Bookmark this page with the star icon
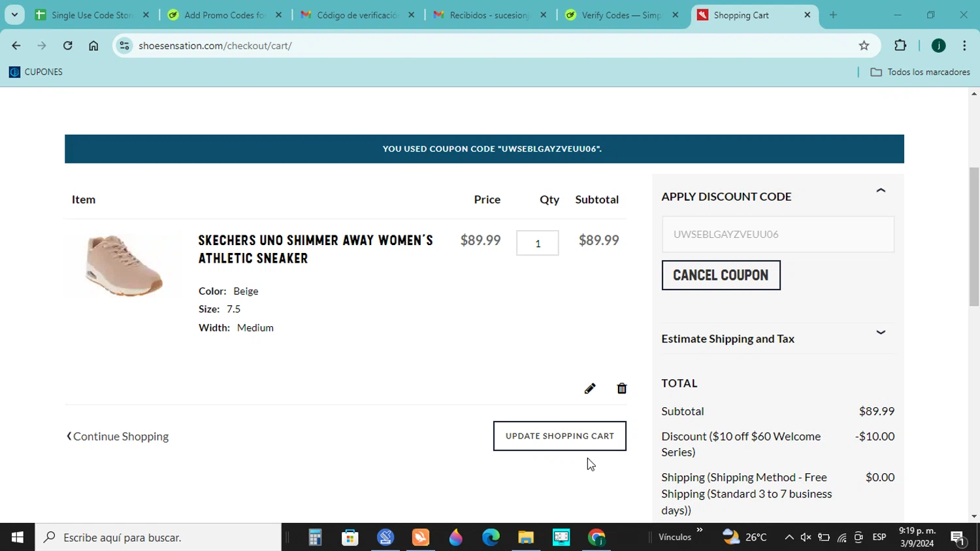980x551 pixels. (x=864, y=46)
